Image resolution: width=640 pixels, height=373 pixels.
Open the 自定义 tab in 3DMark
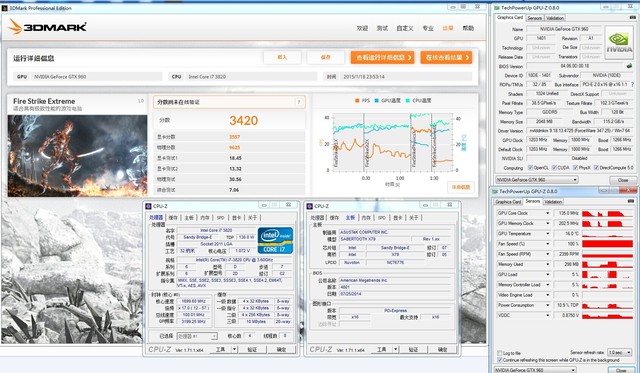click(405, 28)
